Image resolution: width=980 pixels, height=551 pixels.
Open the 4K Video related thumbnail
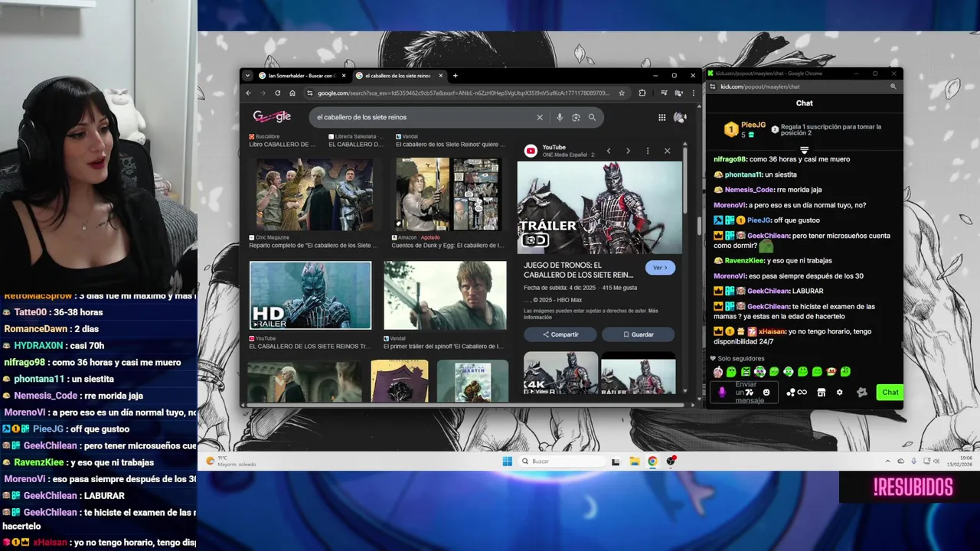click(x=560, y=373)
